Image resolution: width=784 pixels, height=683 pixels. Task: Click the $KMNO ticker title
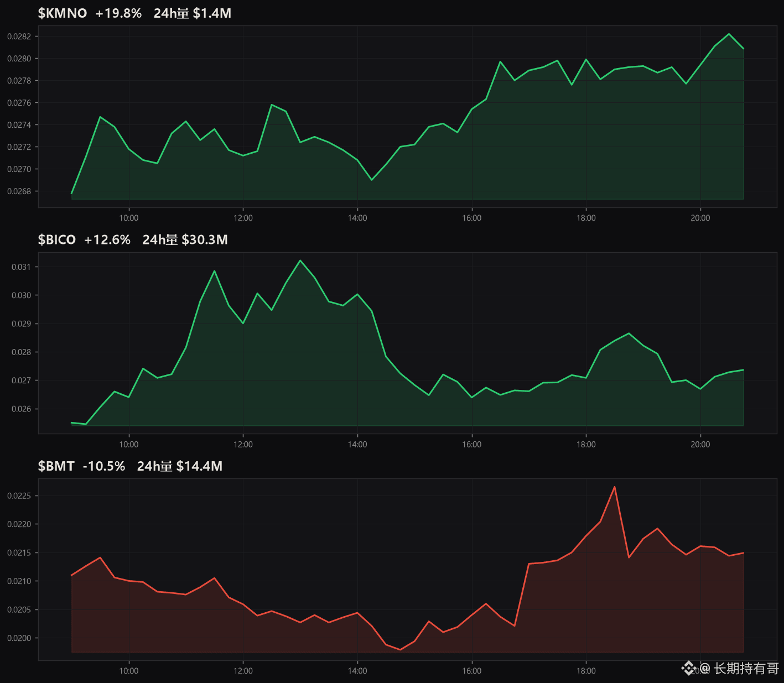pos(63,13)
